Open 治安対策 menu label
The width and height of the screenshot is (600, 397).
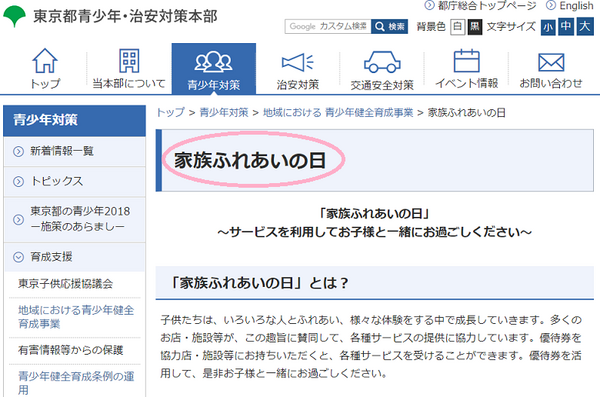[298, 84]
